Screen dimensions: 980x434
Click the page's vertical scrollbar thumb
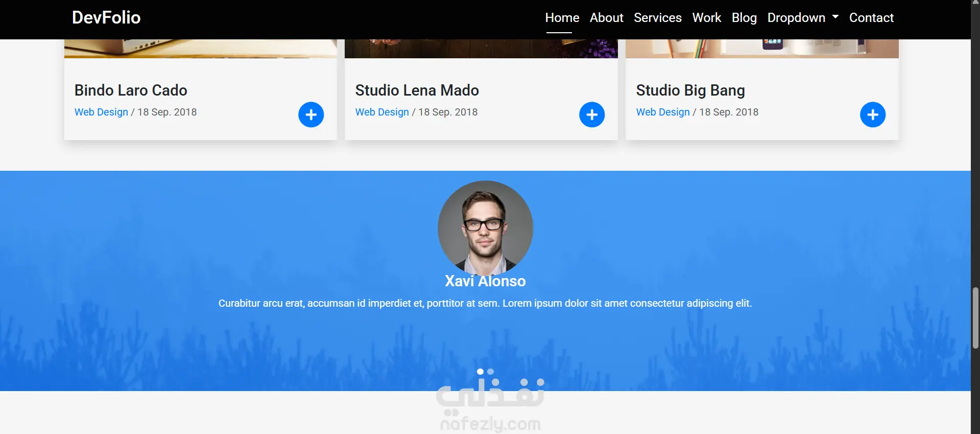point(975,317)
